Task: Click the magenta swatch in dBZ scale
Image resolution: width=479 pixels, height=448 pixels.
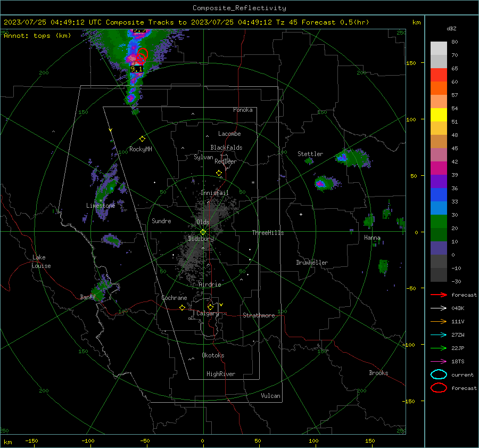Action: (x=439, y=168)
